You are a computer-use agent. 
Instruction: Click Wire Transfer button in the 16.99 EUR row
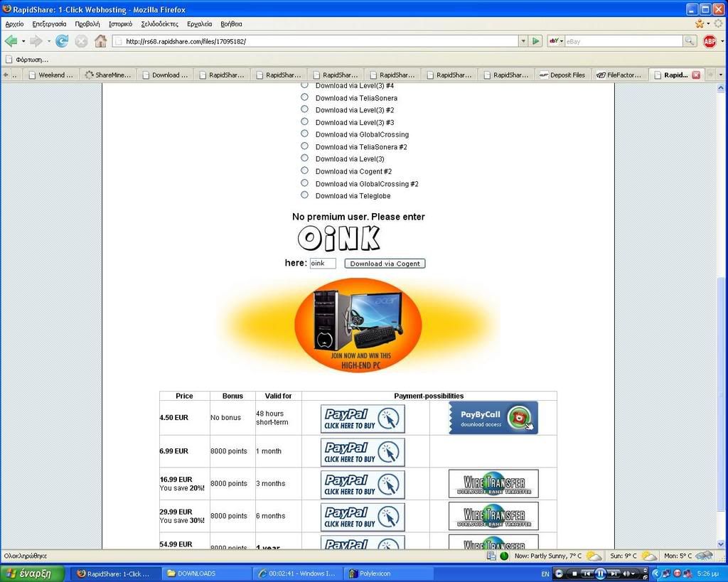coord(493,484)
